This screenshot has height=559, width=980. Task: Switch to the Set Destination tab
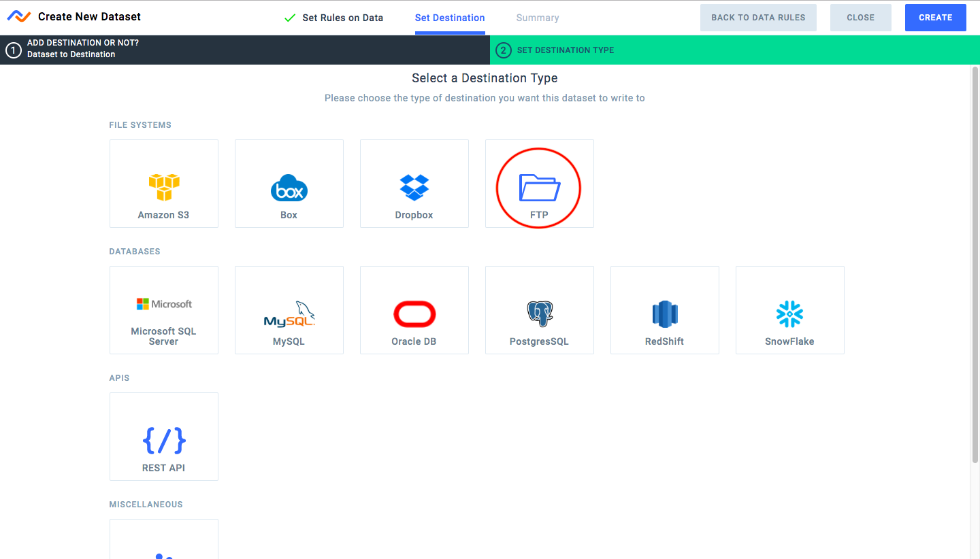pyautogui.click(x=450, y=18)
